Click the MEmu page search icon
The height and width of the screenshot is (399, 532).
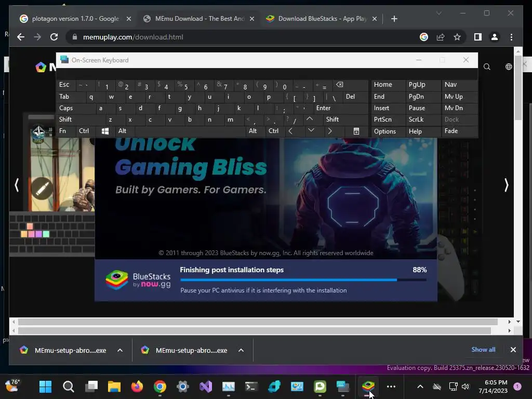coord(487,67)
